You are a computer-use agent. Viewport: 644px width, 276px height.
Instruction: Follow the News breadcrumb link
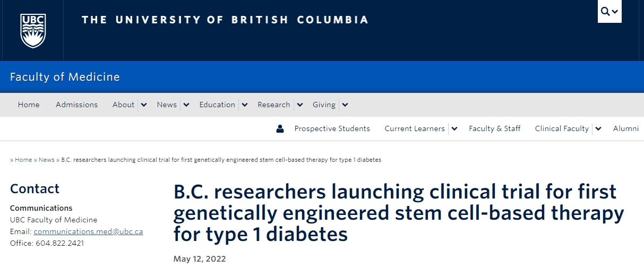coord(47,160)
